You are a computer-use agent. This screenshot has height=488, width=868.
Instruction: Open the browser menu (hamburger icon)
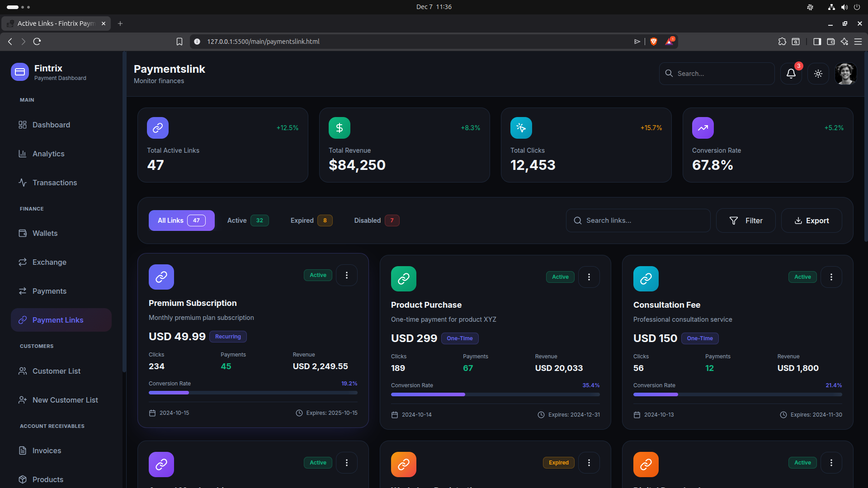[859, 41]
